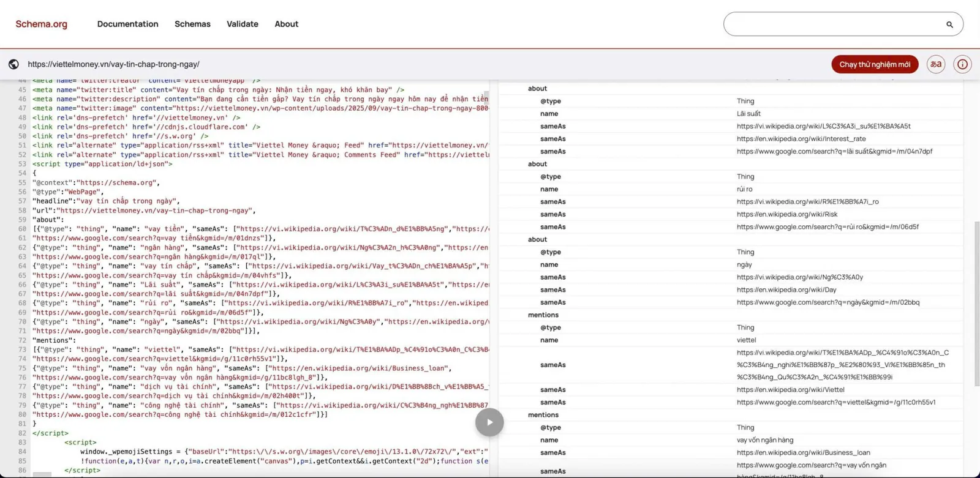Click the Google search sameAs value for rủi ro
980x478 pixels.
pos(828,227)
